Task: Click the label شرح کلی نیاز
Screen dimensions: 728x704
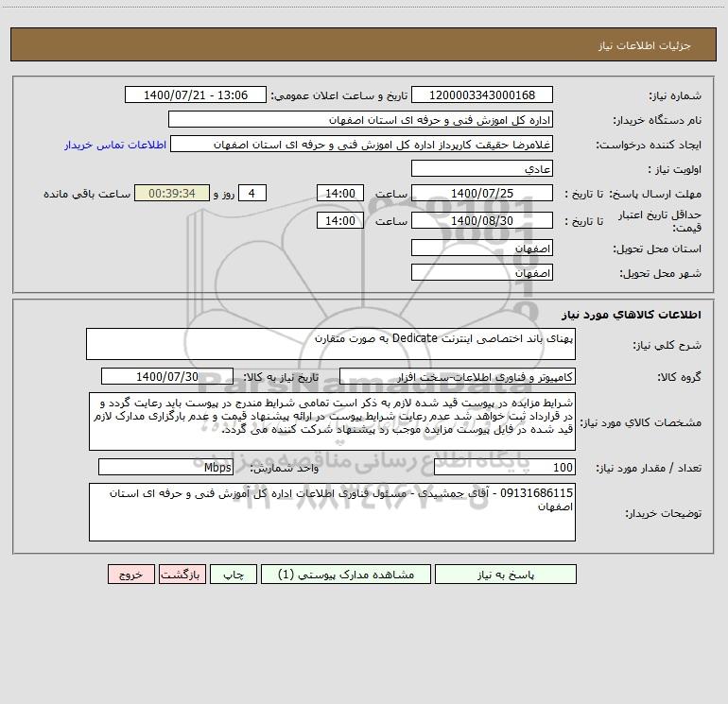Action: [667, 345]
